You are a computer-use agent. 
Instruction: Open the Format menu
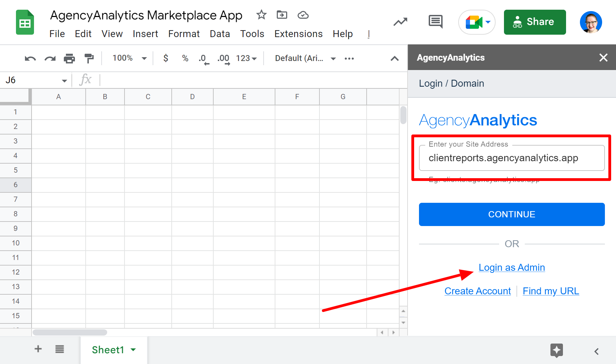[x=184, y=34]
